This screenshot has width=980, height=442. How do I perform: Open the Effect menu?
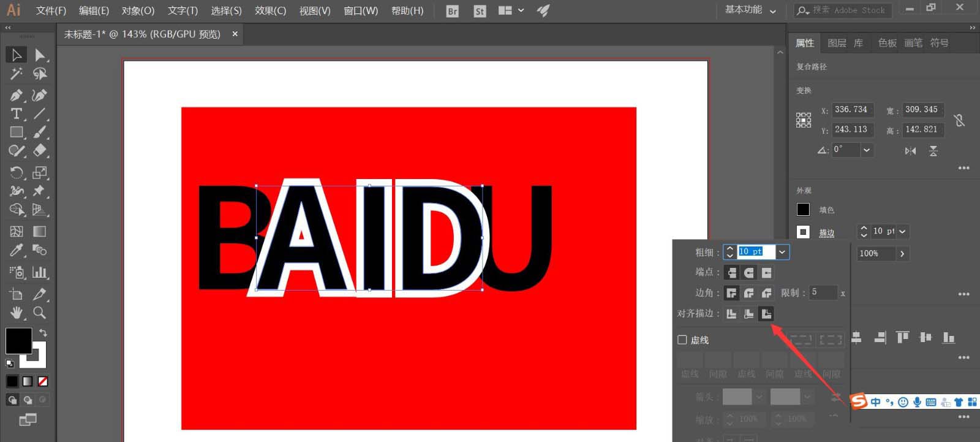coord(270,10)
